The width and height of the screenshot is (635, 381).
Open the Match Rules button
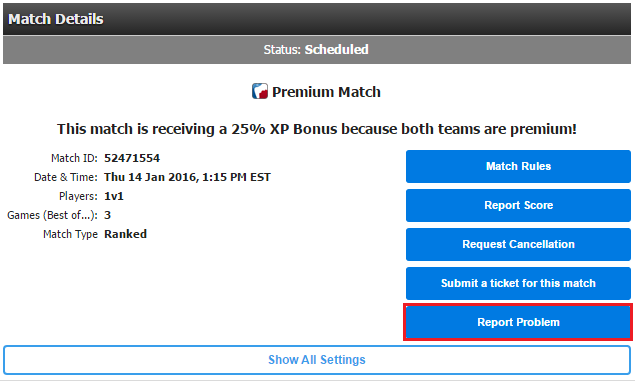[x=518, y=166]
